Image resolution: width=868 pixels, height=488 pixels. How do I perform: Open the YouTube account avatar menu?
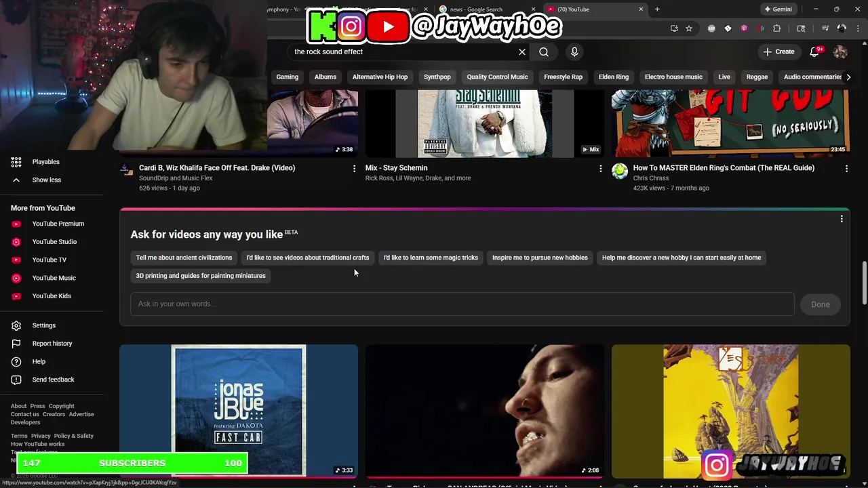(840, 52)
